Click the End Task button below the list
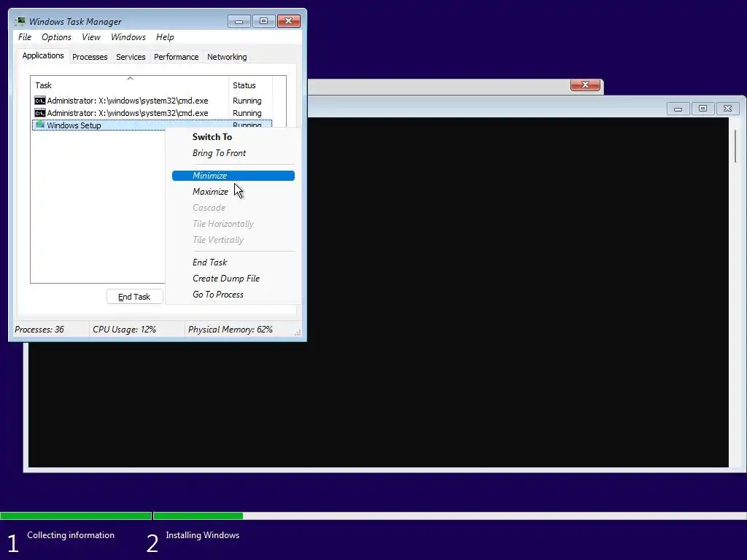747x560 pixels. coord(134,297)
